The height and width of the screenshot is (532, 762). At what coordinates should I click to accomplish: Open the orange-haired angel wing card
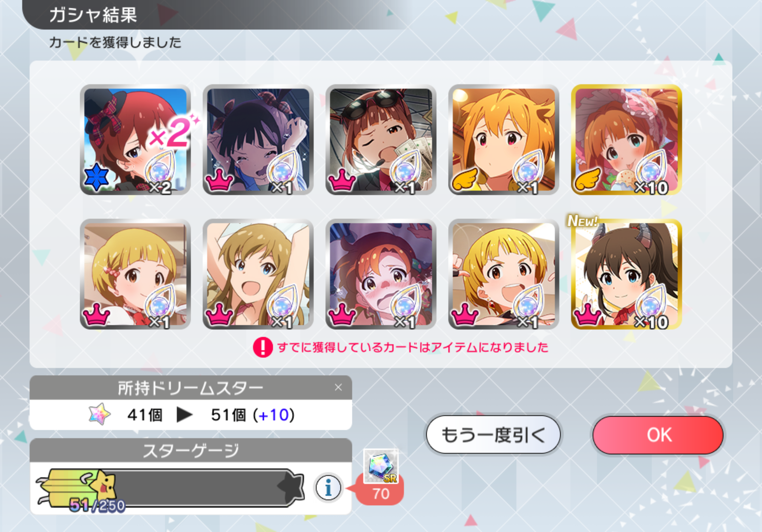click(504, 140)
